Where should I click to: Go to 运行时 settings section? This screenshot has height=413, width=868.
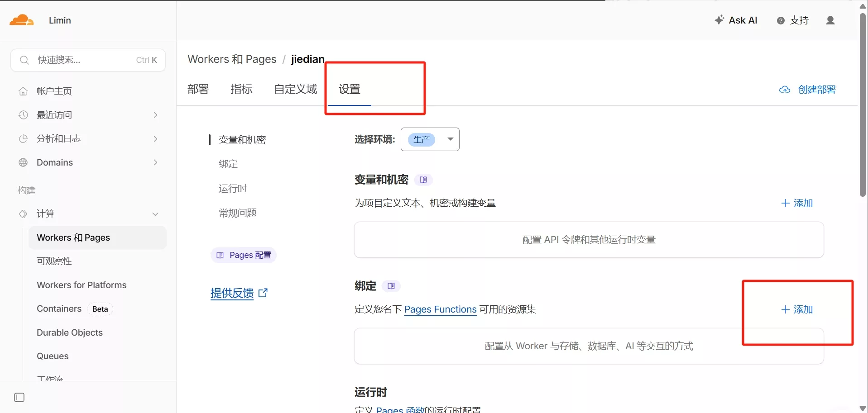click(x=233, y=189)
